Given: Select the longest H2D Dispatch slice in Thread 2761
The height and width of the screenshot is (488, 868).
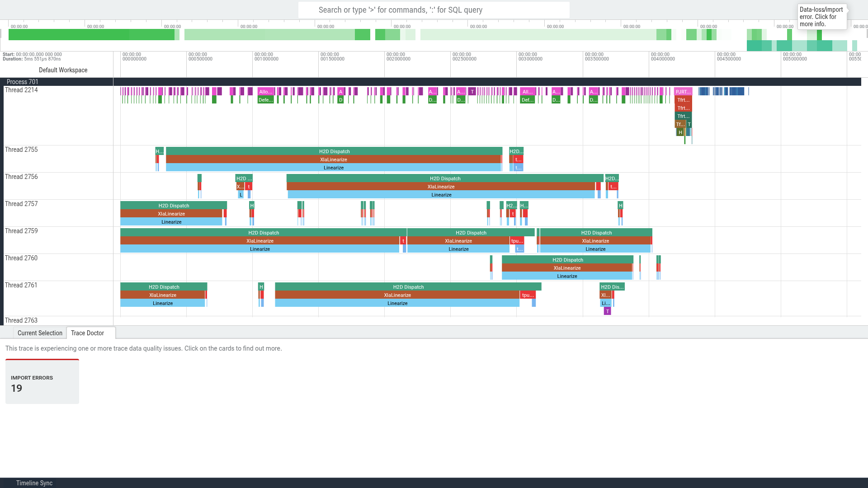Looking at the screenshot, I should tap(408, 287).
